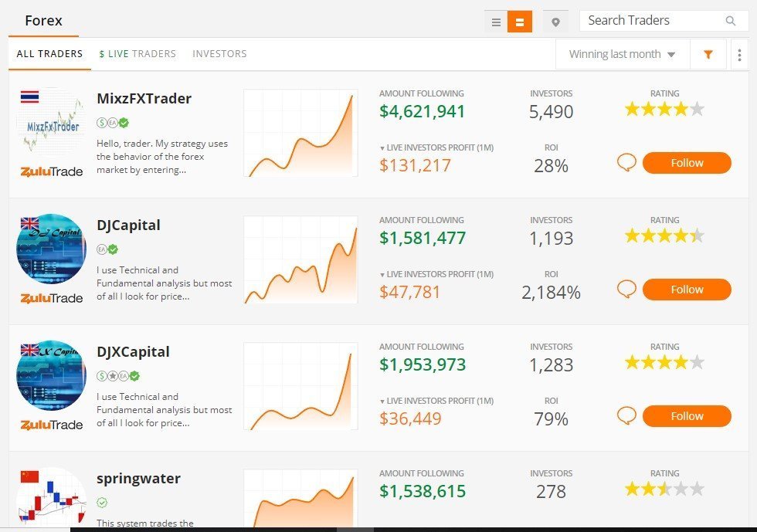
Task: Click springwater star rating
Action: [x=664, y=489]
